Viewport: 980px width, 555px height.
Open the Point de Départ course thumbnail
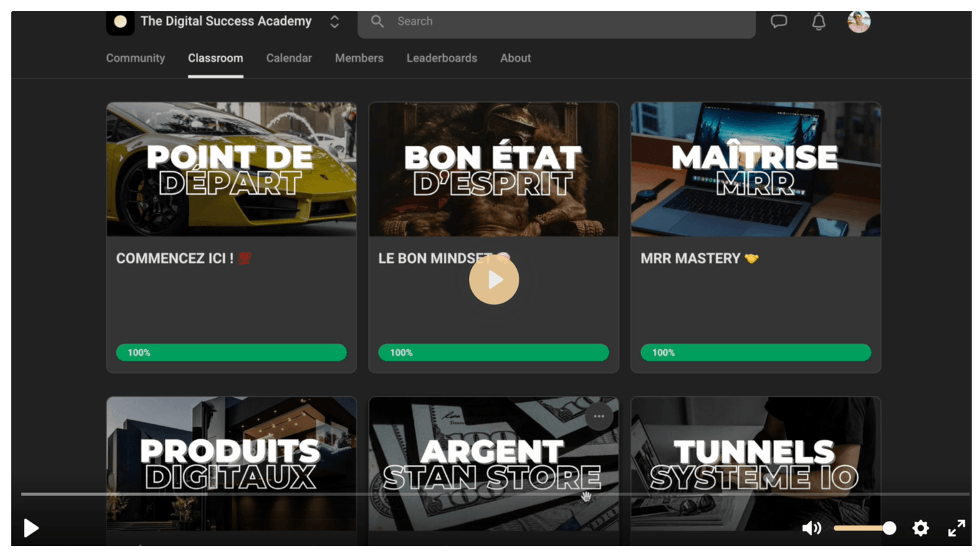click(x=231, y=169)
